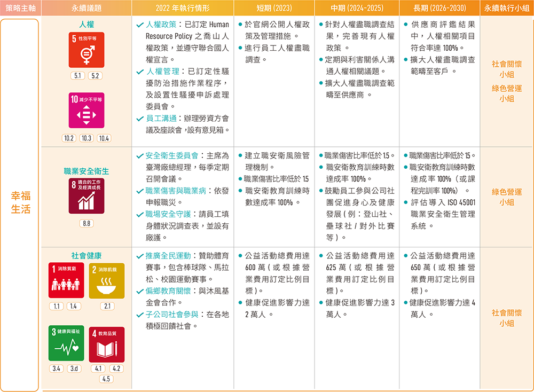Screen dimensions: 534x392
Task: Click the SDG 8 適合的工作及經濟成長 icon
Action: point(86,195)
